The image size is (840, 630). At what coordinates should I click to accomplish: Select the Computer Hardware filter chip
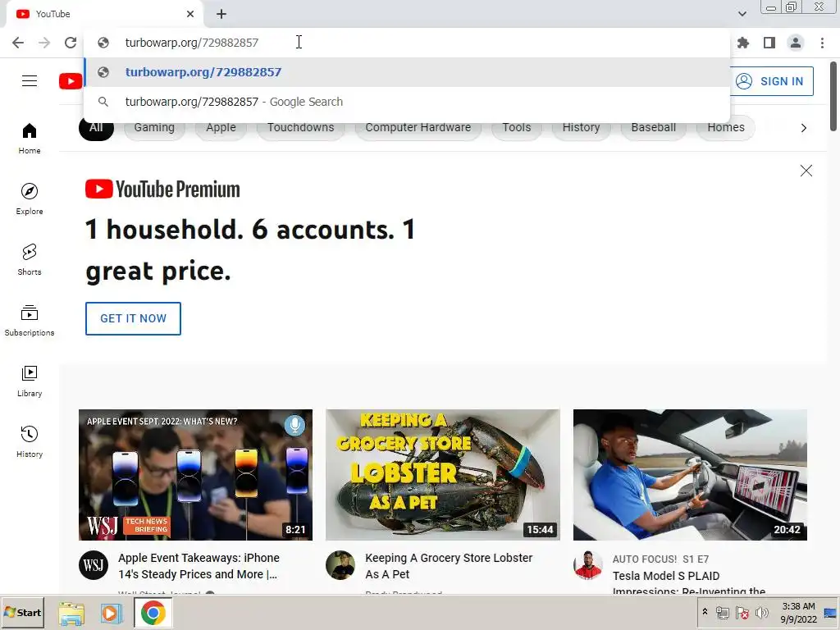[x=418, y=127]
